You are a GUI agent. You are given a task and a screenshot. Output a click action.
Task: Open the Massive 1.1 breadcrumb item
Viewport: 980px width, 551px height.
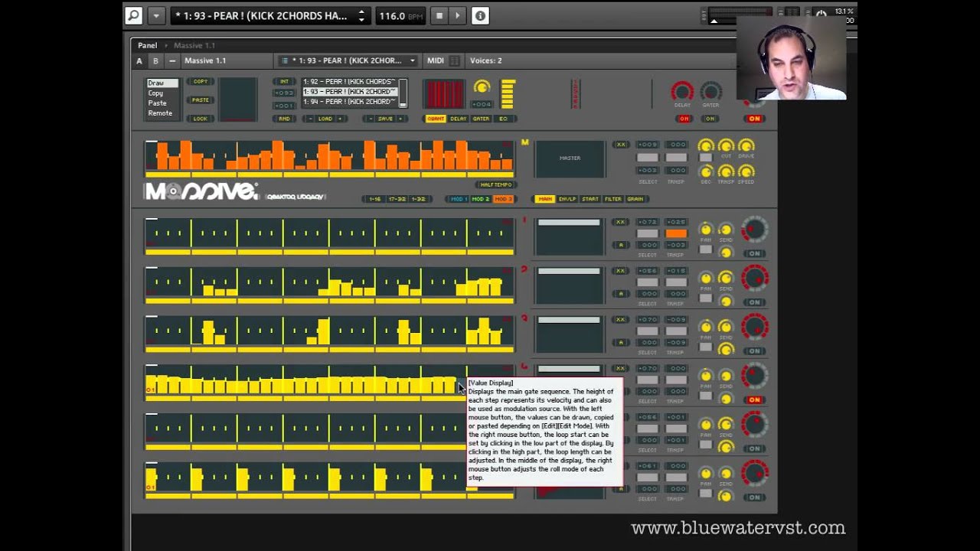tap(194, 45)
